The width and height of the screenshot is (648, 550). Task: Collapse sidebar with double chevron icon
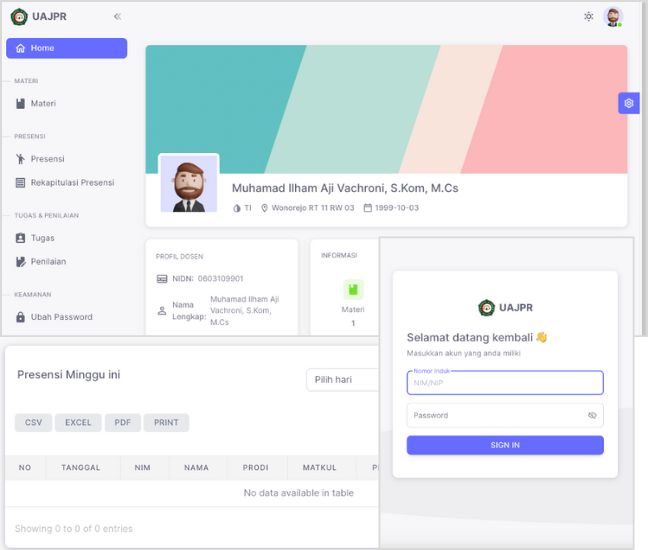point(117,16)
